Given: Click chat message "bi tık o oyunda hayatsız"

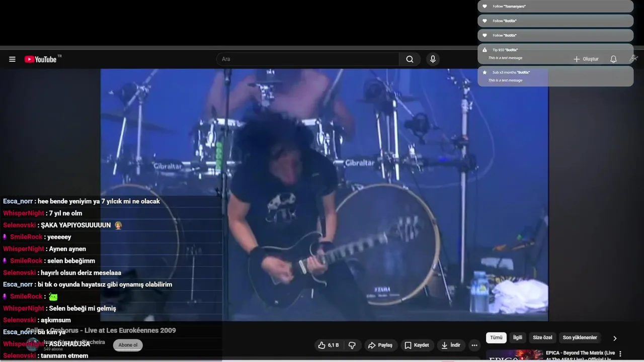Looking at the screenshot, I should [105, 285].
